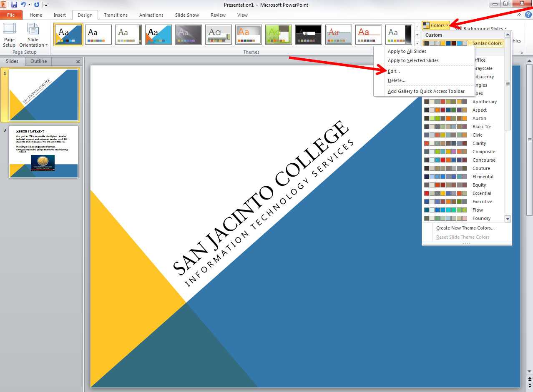
Task: Click the PowerPoint application icon in title bar
Action: click(x=3, y=5)
